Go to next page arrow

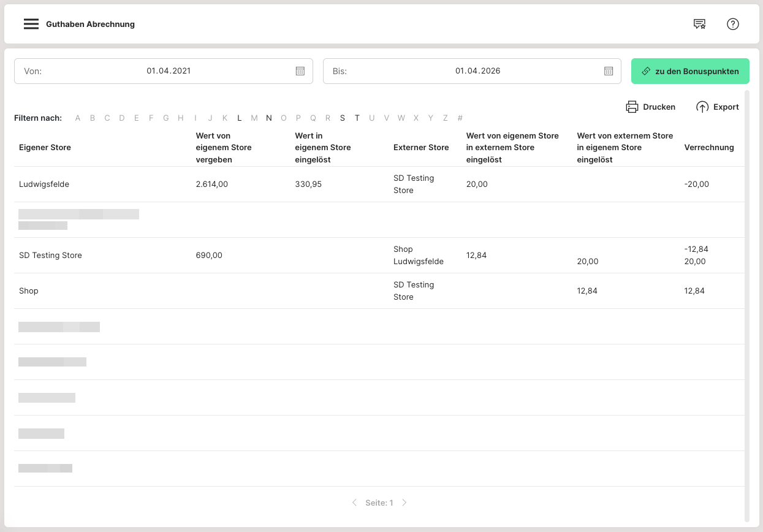404,503
